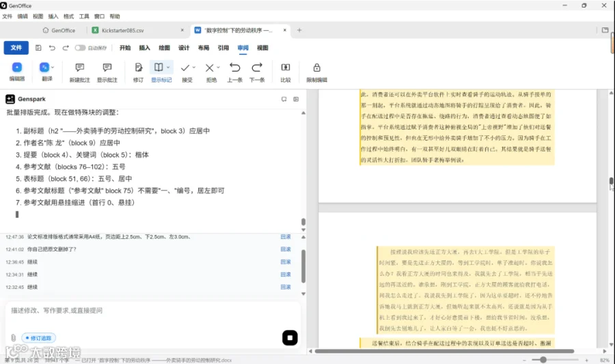The width and height of the screenshot is (615, 364).
Task: Switch to the 布局 ribbon tab
Action: coord(204,48)
